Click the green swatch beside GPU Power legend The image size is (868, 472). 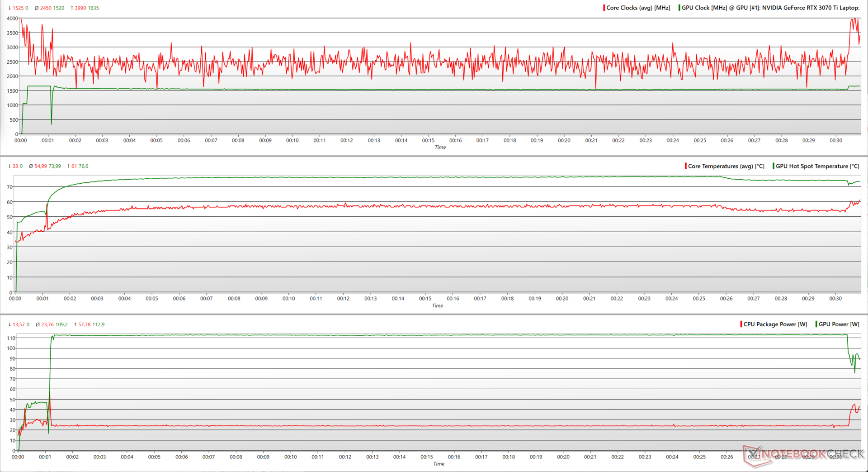point(816,324)
